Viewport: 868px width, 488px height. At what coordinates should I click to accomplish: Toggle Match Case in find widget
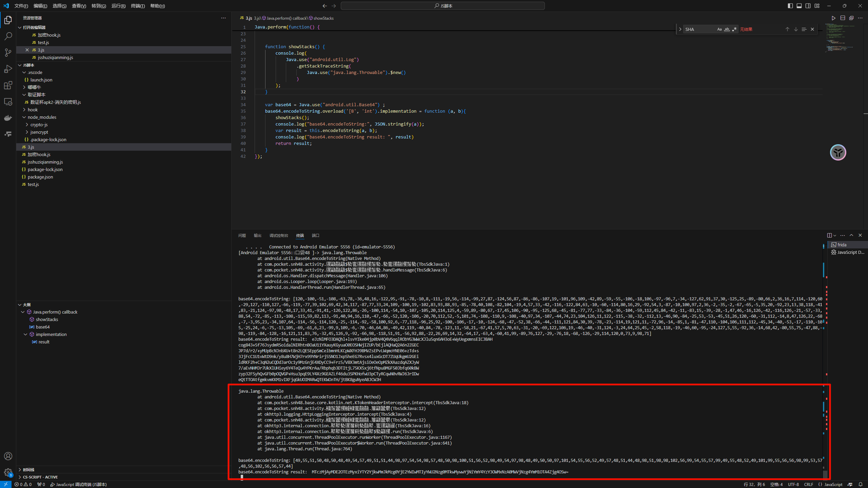tap(719, 29)
